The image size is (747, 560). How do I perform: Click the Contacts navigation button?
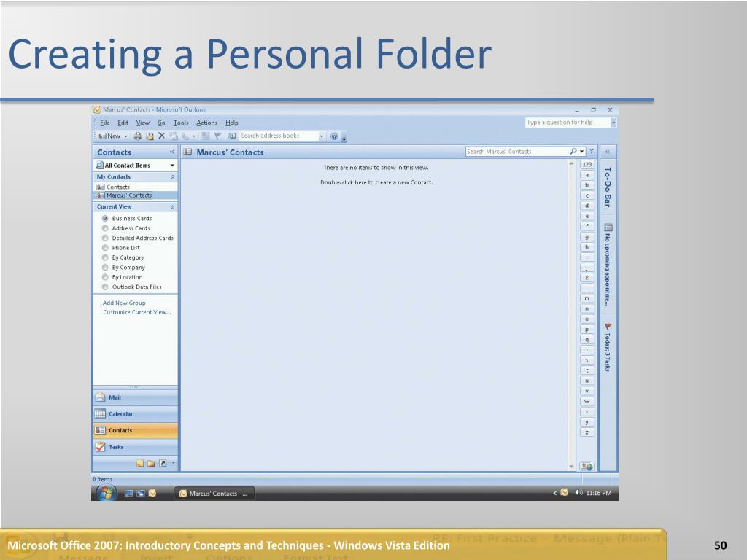point(135,430)
